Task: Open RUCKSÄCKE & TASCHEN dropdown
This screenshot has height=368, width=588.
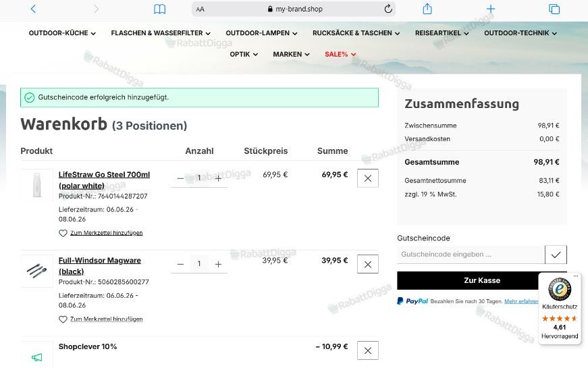Action: coord(356,33)
